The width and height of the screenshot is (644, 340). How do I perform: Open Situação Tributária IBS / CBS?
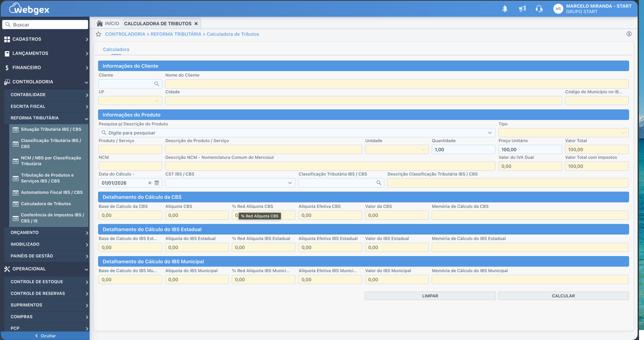[49, 129]
